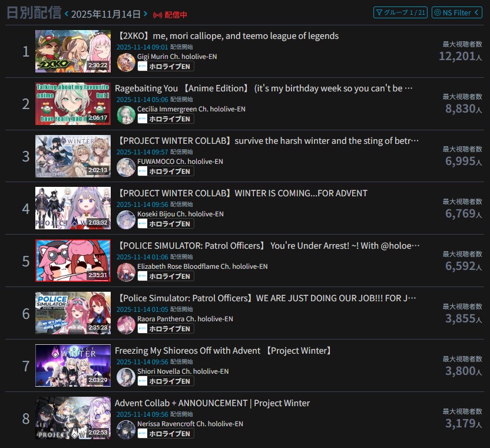The image size is (490, 448).
Task: Click the 6,769人 peak viewer count
Action: 463,213
